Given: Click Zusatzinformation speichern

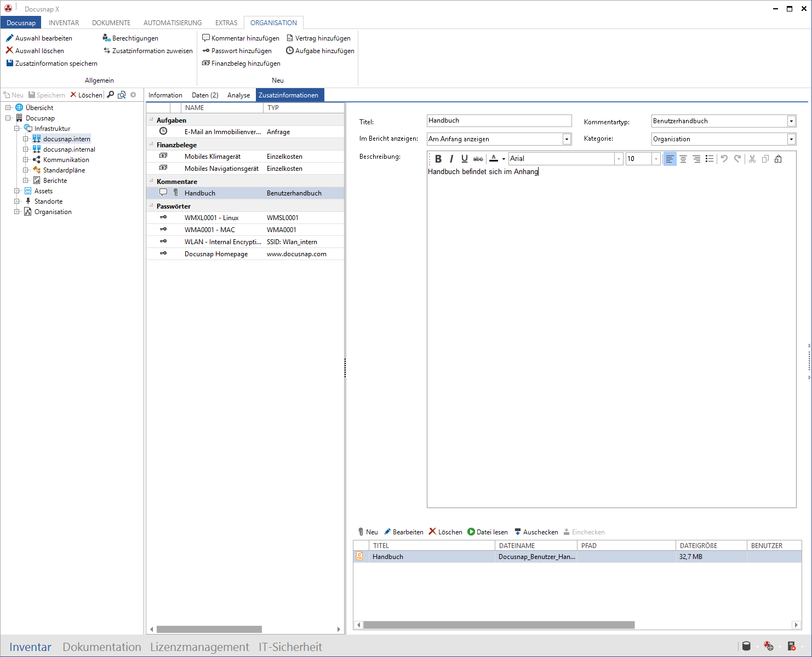Looking at the screenshot, I should click(x=52, y=64).
